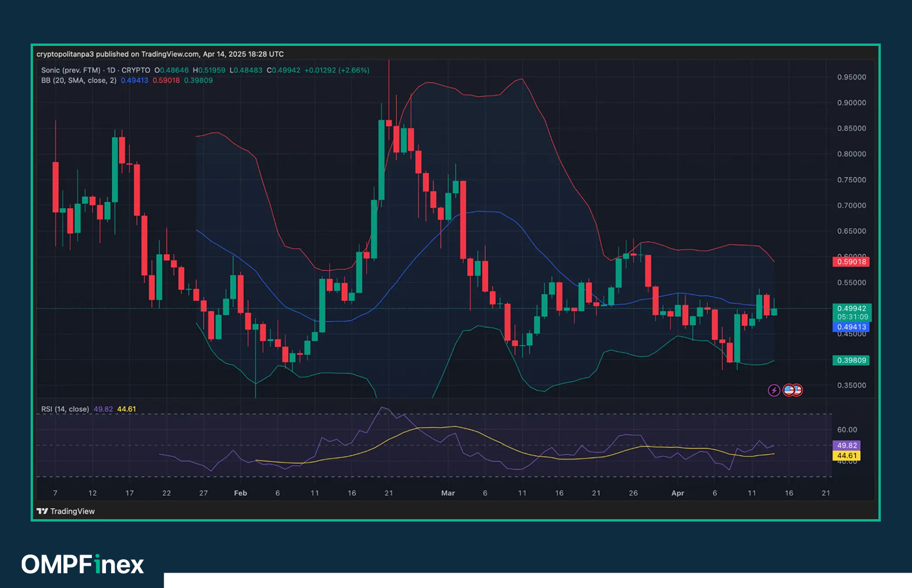Click the 0.80000 price scale value
Viewport: 912px width, 588px height.
(x=851, y=154)
